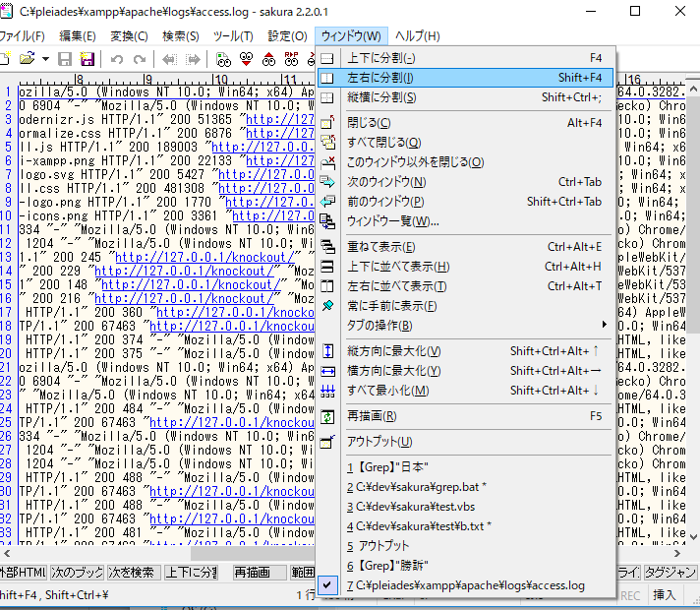Click the jump-back history toolbar icon
The image size is (700, 610).
tap(170, 59)
